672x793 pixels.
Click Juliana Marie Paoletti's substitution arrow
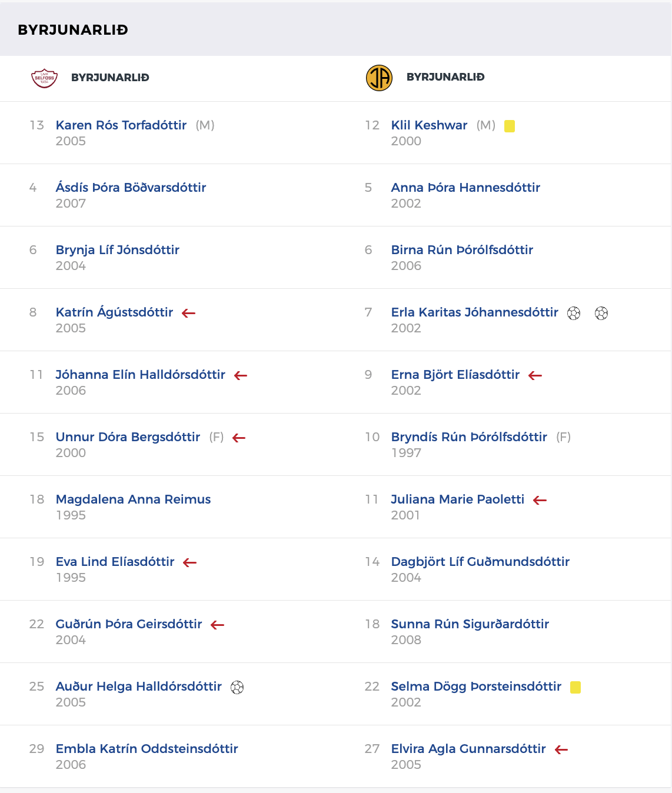point(540,500)
